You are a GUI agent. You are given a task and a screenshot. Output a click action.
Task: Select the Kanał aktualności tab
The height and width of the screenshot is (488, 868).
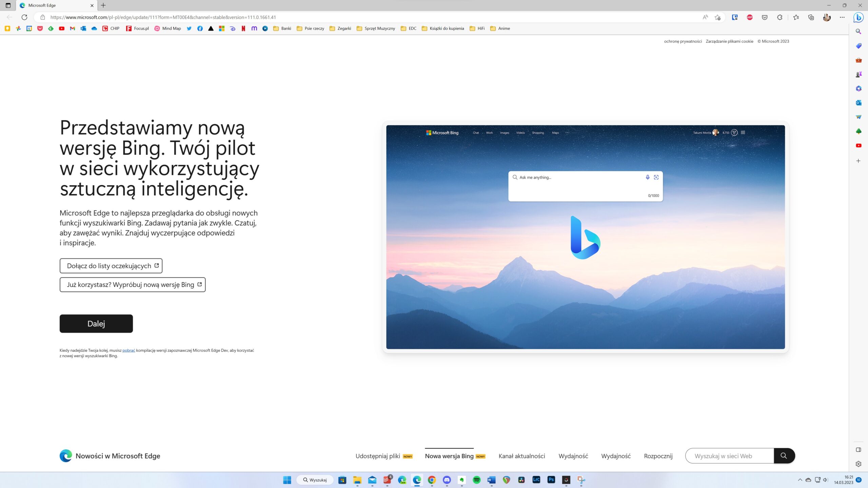tap(521, 456)
